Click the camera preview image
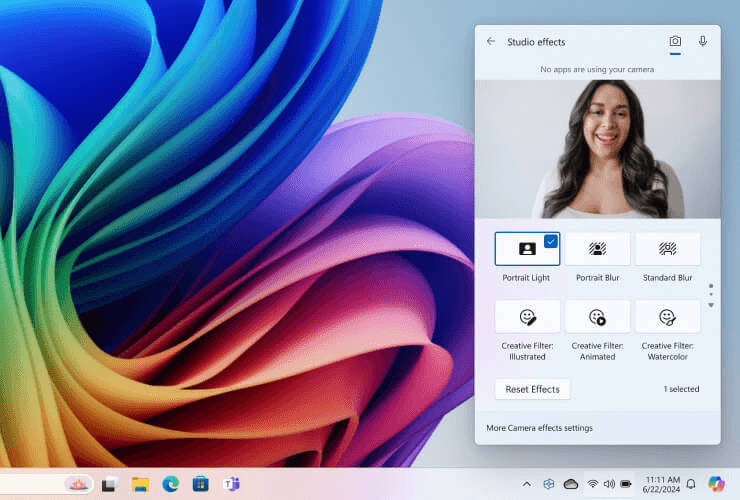 click(x=597, y=149)
